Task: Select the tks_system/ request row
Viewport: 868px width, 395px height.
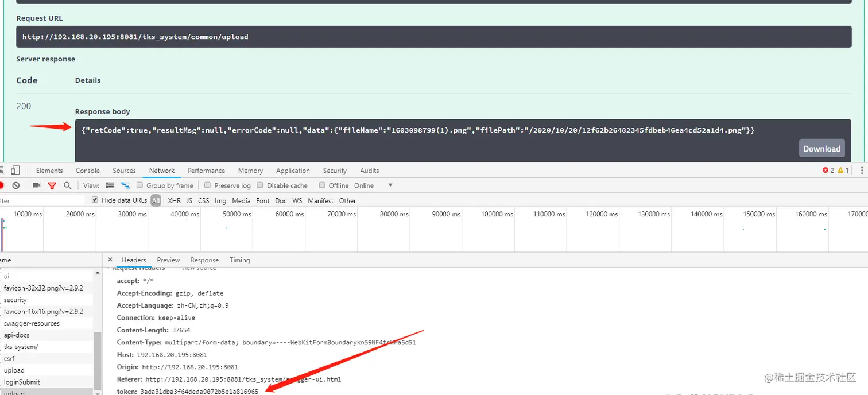Action: click(x=46, y=347)
